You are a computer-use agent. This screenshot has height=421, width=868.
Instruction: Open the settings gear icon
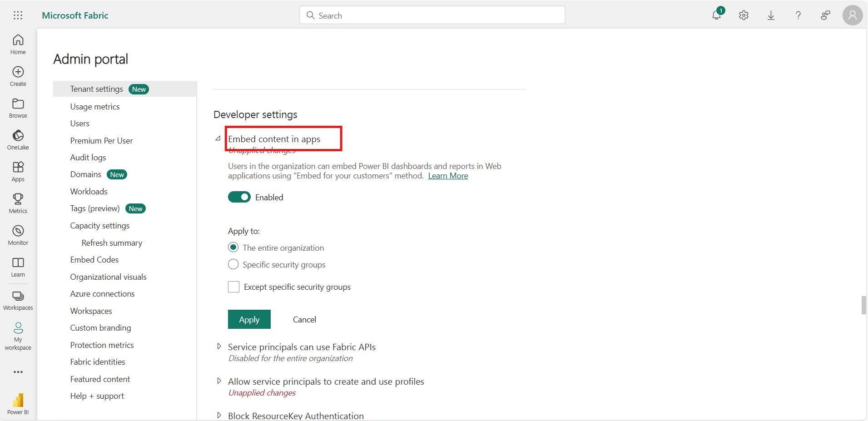tap(744, 15)
